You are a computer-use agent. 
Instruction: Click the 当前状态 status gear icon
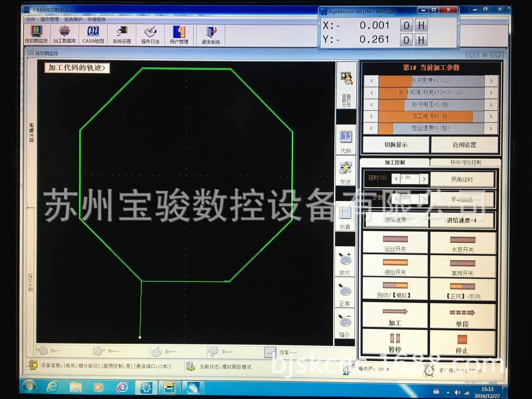pos(190,366)
